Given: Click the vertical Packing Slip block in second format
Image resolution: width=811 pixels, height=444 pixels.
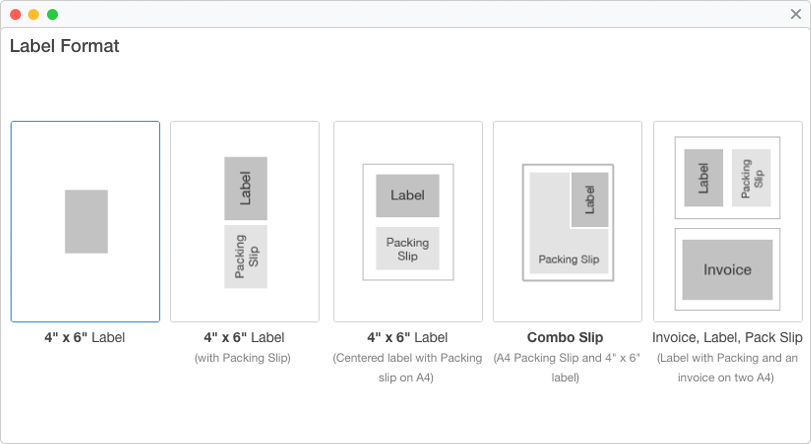Looking at the screenshot, I should pos(246,257).
